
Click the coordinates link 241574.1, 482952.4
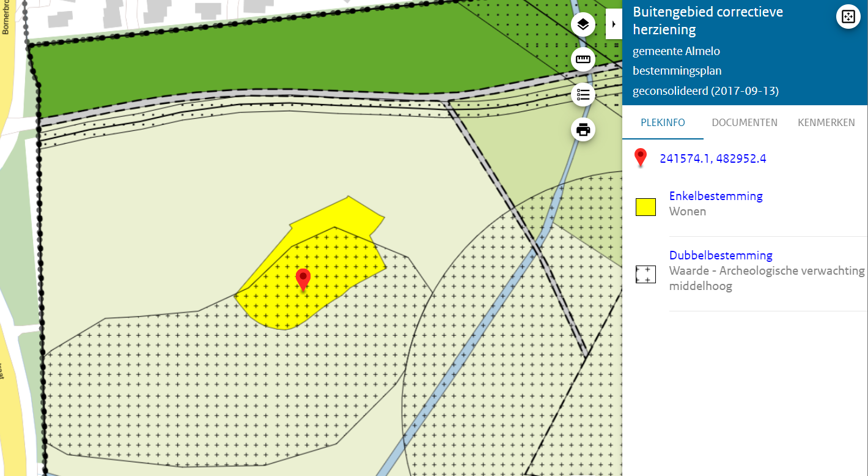[713, 158]
